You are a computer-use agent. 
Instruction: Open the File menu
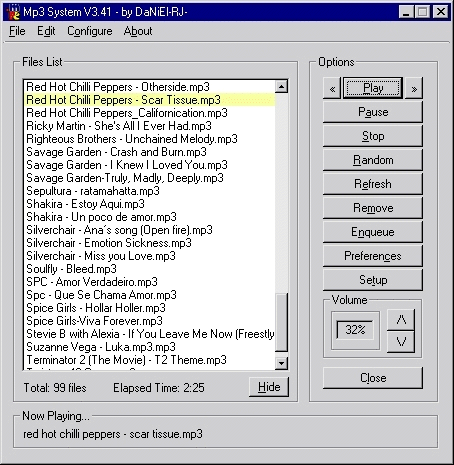click(x=17, y=31)
